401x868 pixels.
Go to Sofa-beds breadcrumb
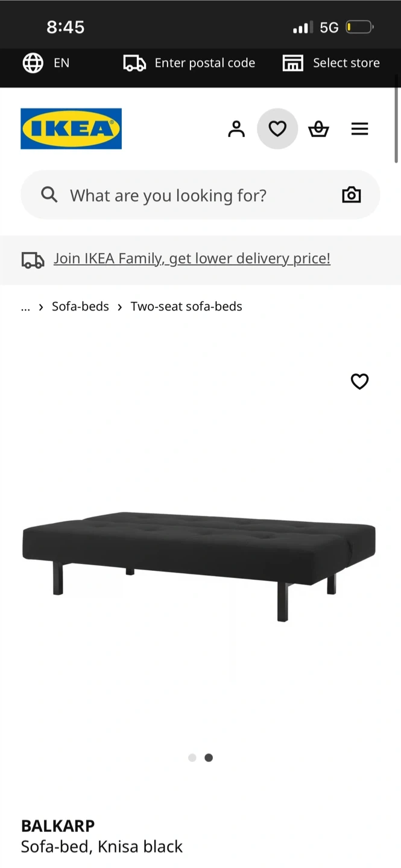click(x=80, y=306)
